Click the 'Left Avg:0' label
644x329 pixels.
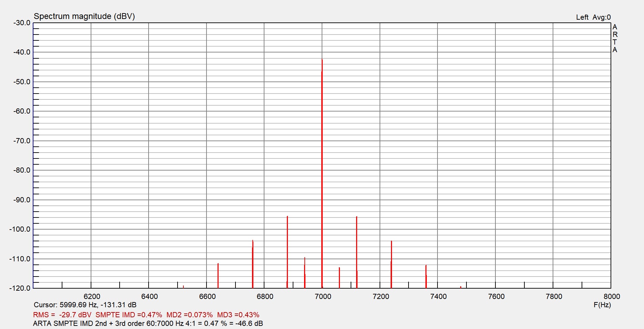(593, 17)
